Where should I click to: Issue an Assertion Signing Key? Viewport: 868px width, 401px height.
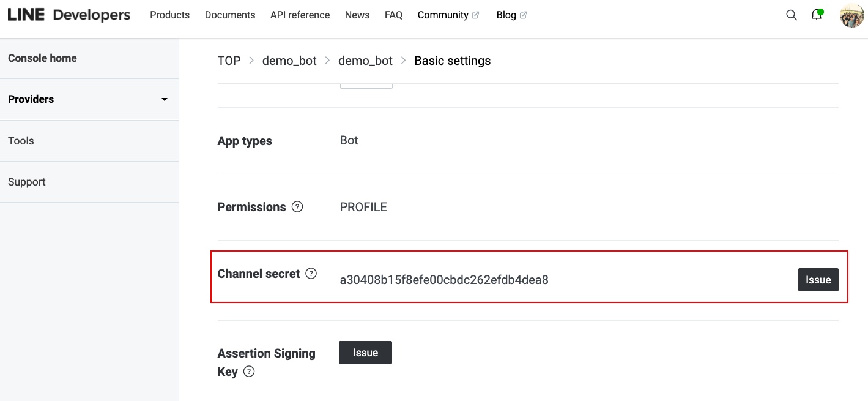pyautogui.click(x=365, y=353)
